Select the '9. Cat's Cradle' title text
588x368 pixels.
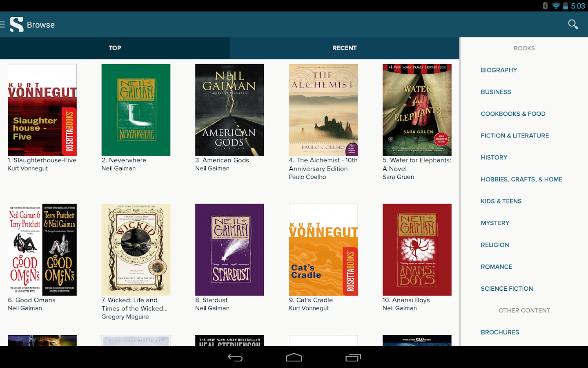click(311, 300)
